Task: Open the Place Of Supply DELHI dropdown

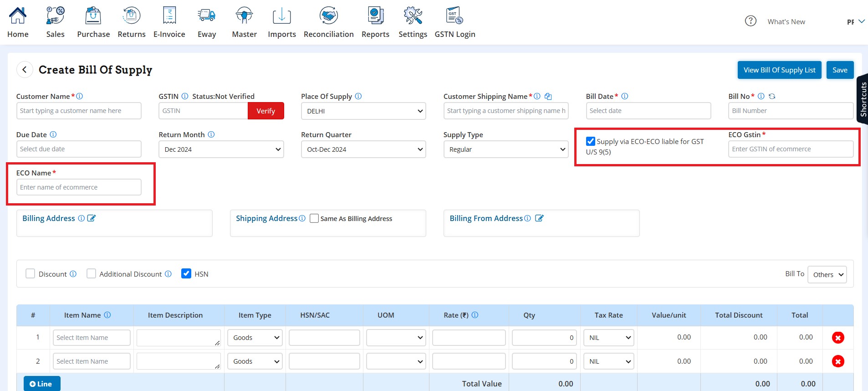Action: coord(363,111)
